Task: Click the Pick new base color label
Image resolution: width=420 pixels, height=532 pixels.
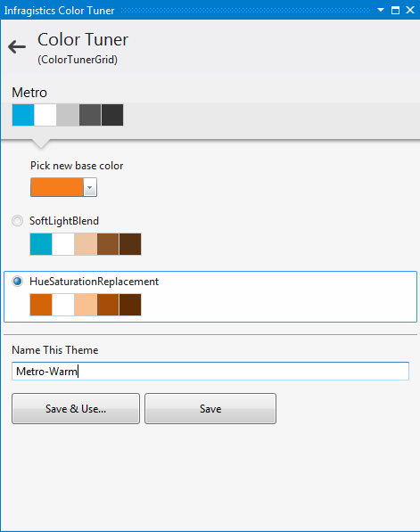Action: pos(77,166)
